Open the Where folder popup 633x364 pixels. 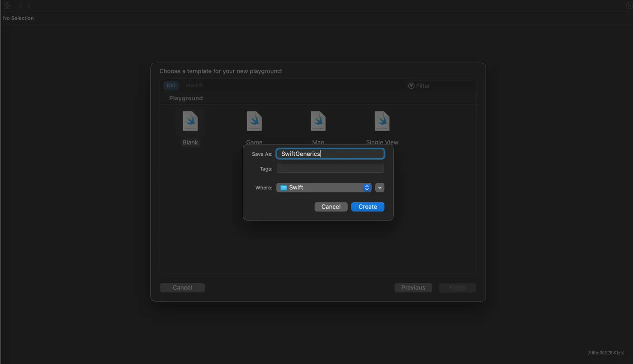tap(324, 187)
